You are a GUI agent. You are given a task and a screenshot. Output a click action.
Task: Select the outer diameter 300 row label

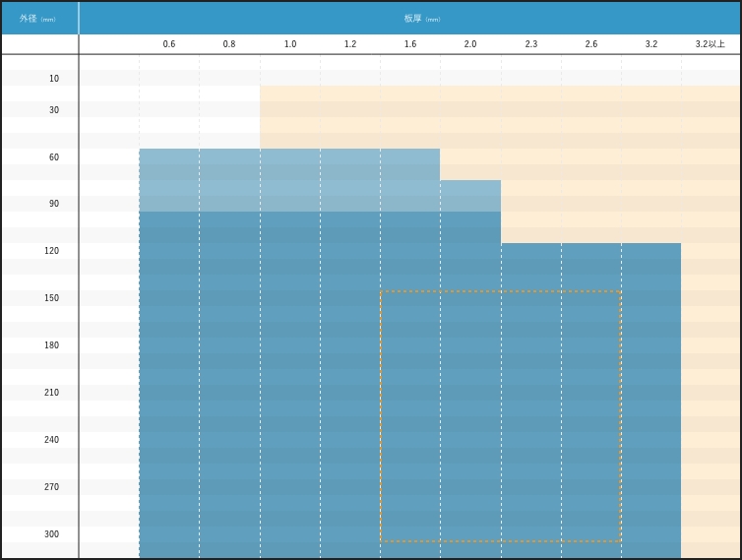[x=52, y=534]
